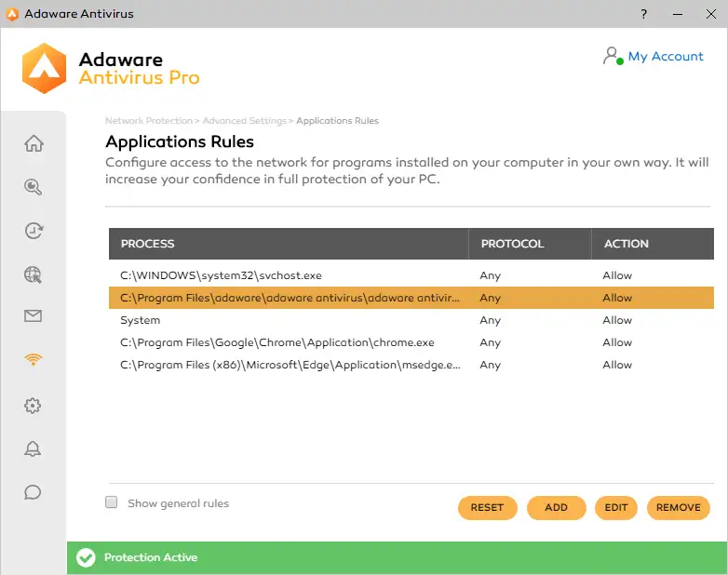Go to Network Protection breadcrumb

click(148, 121)
